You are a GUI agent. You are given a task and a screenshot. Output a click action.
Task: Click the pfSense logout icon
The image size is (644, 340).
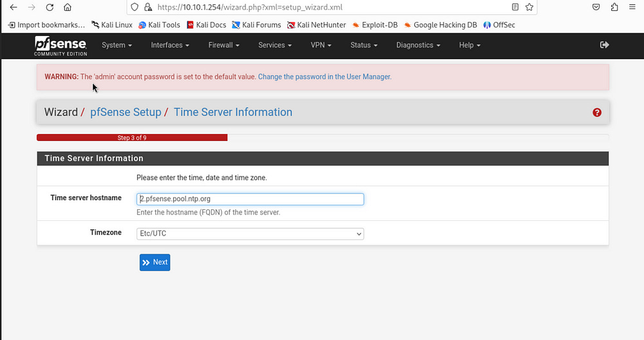click(604, 45)
